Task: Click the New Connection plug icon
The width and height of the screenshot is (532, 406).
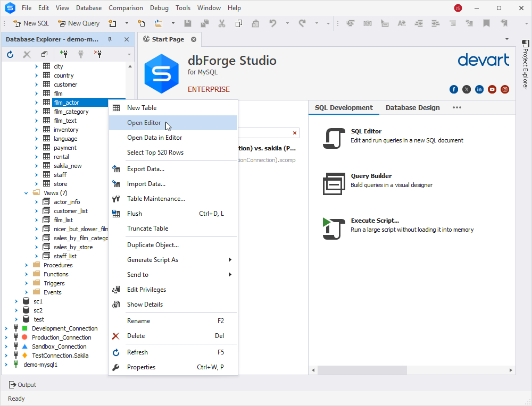Action: tap(64, 54)
